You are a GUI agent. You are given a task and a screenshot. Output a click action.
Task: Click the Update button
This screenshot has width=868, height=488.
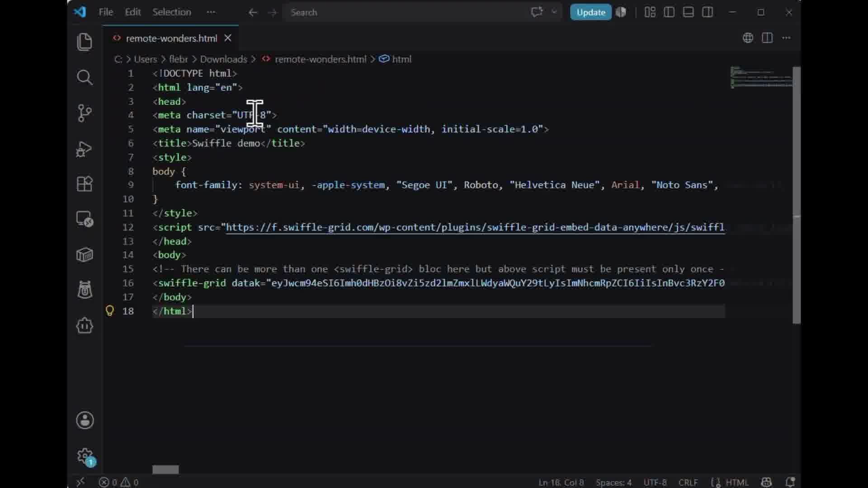click(x=591, y=12)
